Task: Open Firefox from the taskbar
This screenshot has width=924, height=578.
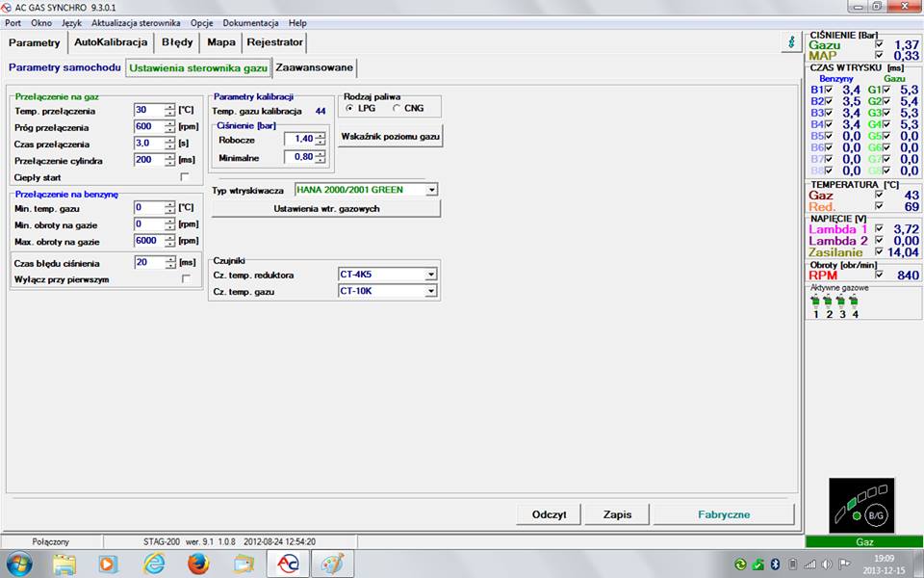Action: tap(198, 564)
